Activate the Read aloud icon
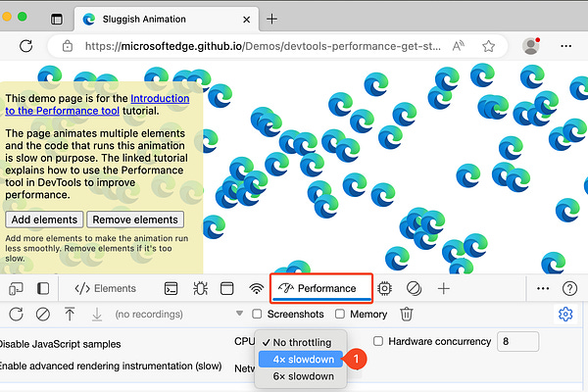This screenshot has height=392, width=588. [458, 46]
